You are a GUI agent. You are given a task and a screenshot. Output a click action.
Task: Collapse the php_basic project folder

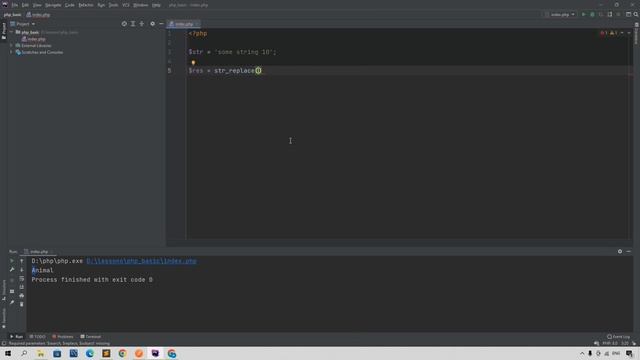click(11, 32)
